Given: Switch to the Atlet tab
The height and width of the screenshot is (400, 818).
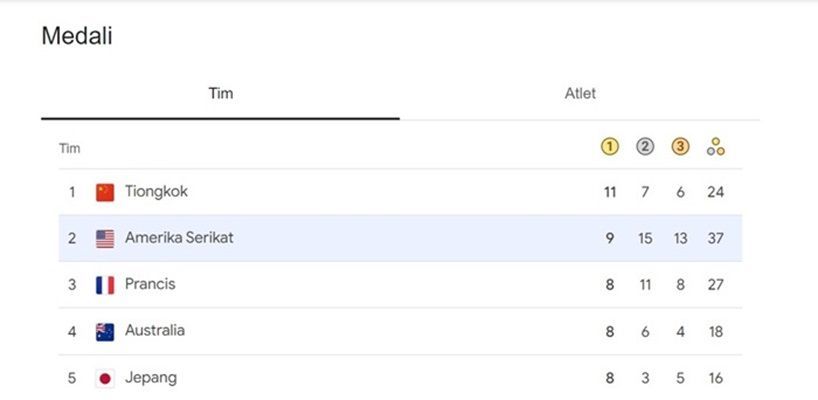Looking at the screenshot, I should [x=580, y=94].
